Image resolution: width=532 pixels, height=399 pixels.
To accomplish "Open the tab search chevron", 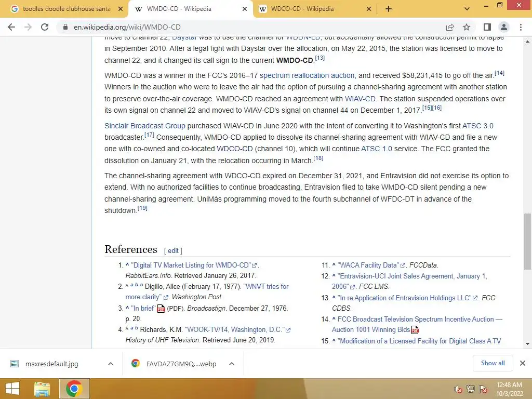I will point(467,9).
